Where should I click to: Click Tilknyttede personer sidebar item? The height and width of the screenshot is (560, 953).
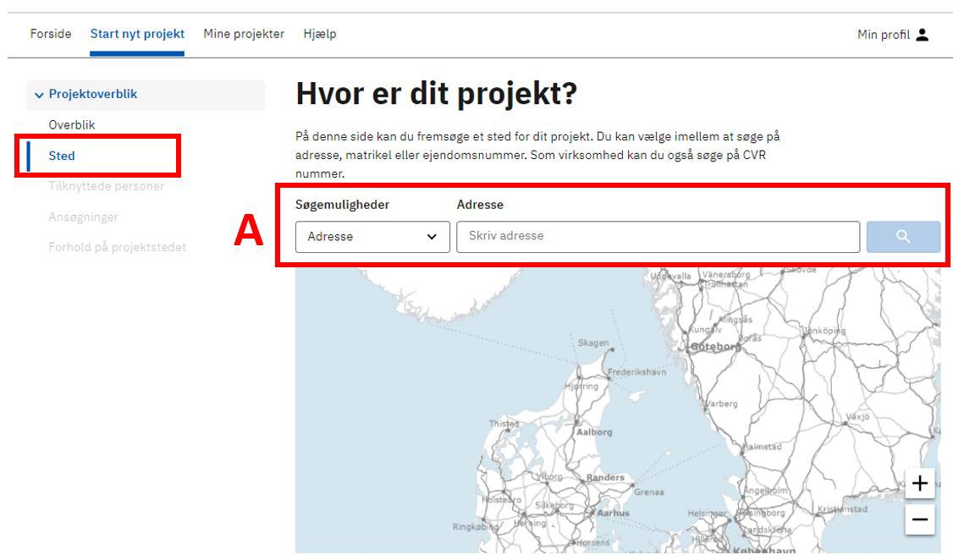click(107, 186)
